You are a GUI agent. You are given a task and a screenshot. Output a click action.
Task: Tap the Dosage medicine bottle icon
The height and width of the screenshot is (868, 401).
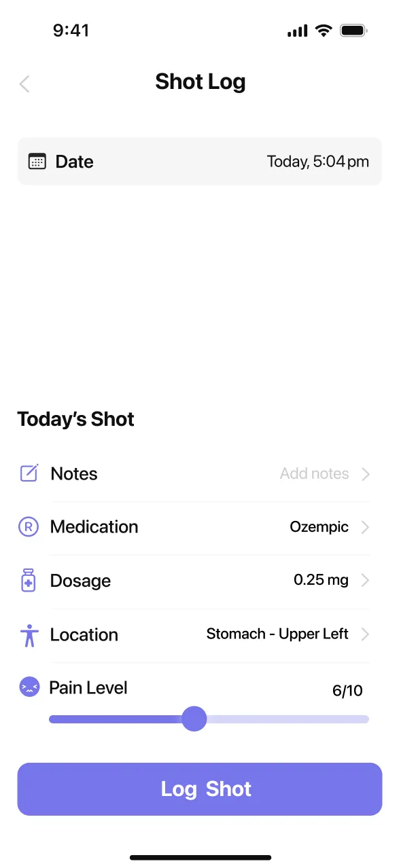[x=29, y=580]
